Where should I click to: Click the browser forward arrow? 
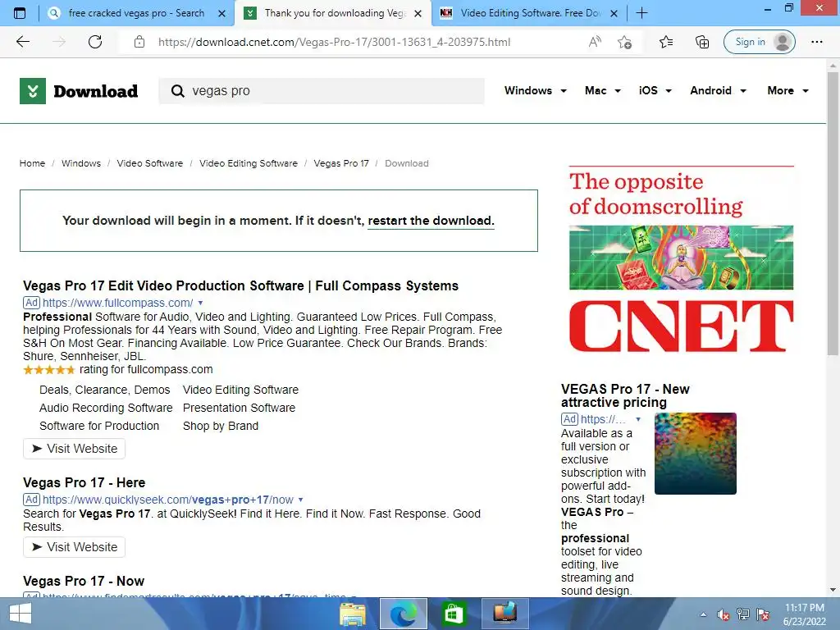pos(59,42)
